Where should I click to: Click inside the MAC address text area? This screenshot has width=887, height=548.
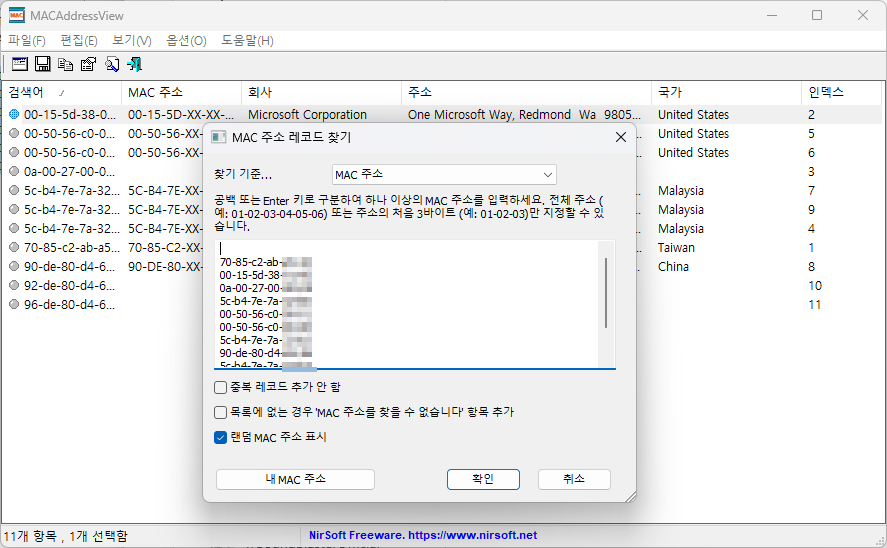click(x=415, y=304)
